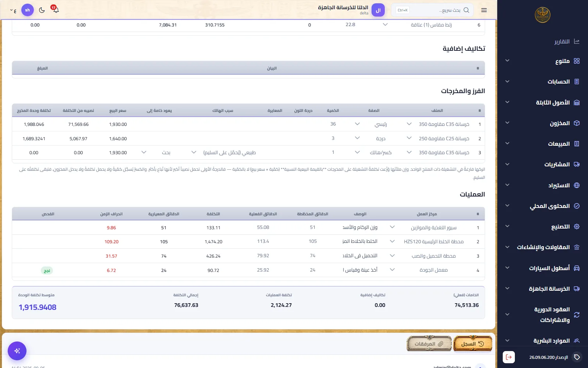The image size is (588, 368).
Task: Click description أخذ عينة وقياس cell
Action: point(360,270)
